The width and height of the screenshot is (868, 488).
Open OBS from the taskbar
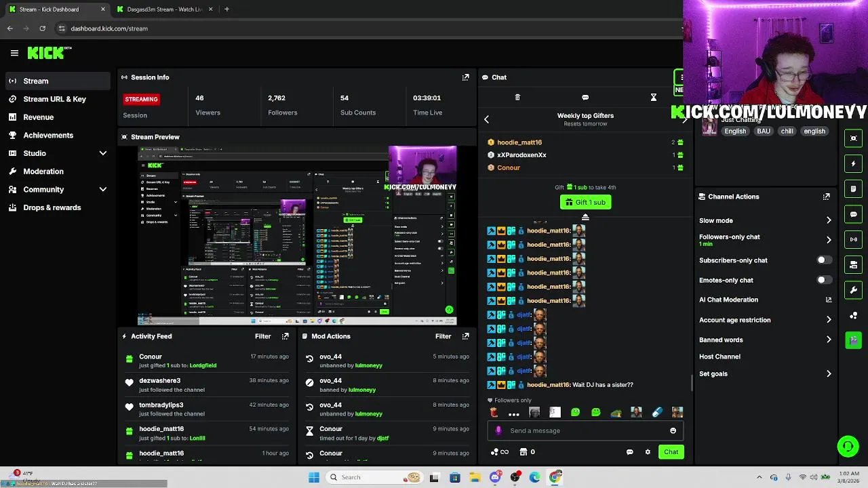coord(515,477)
